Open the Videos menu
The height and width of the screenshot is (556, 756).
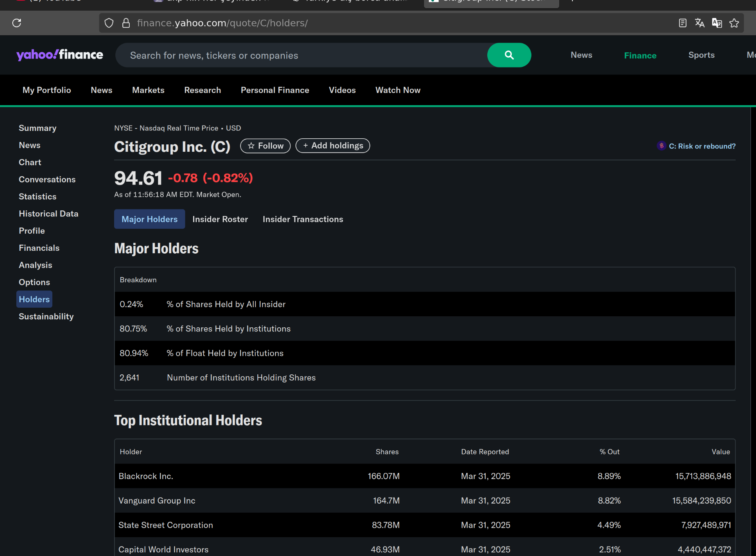pyautogui.click(x=342, y=90)
